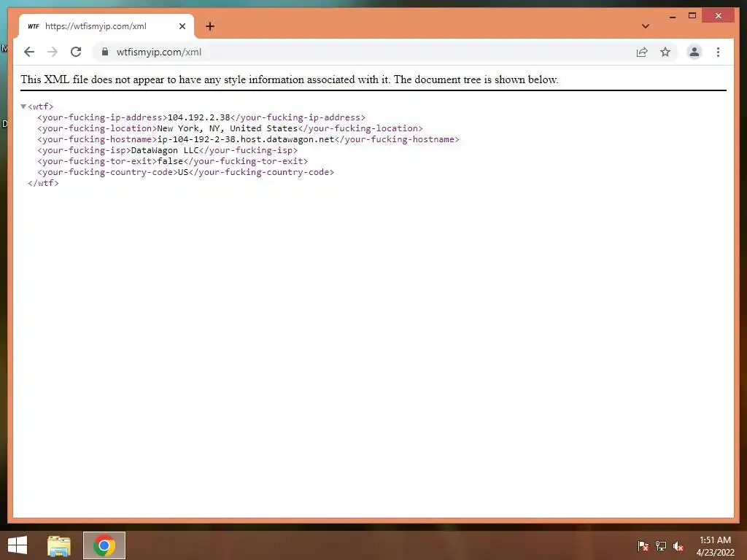This screenshot has height=560, width=747.
Task: Click the address bar URL wtfismyip.com/xml
Action: point(158,52)
